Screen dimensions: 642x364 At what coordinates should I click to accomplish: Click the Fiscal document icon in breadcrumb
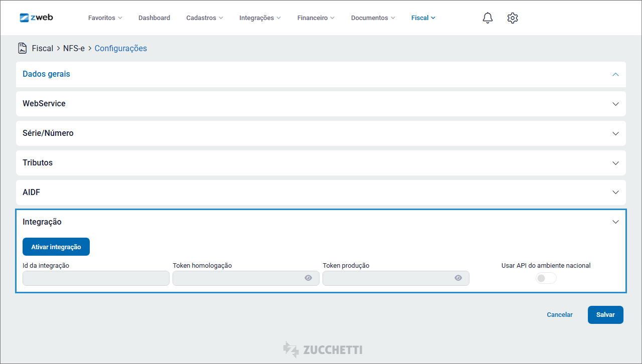[x=23, y=48]
